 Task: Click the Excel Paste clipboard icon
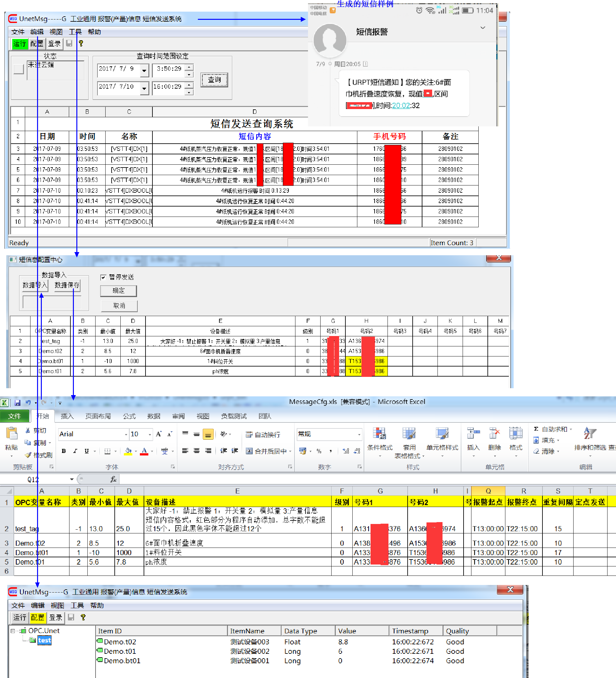[x=12, y=434]
